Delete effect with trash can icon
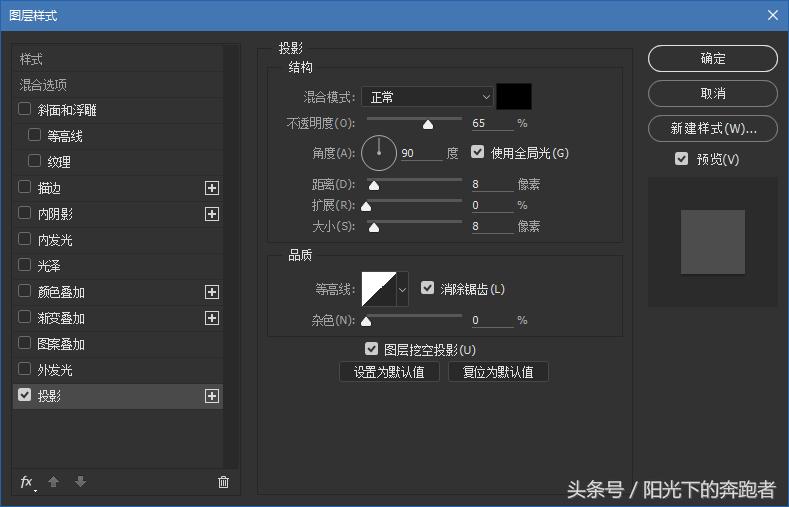This screenshot has height=507, width=789. [223, 482]
